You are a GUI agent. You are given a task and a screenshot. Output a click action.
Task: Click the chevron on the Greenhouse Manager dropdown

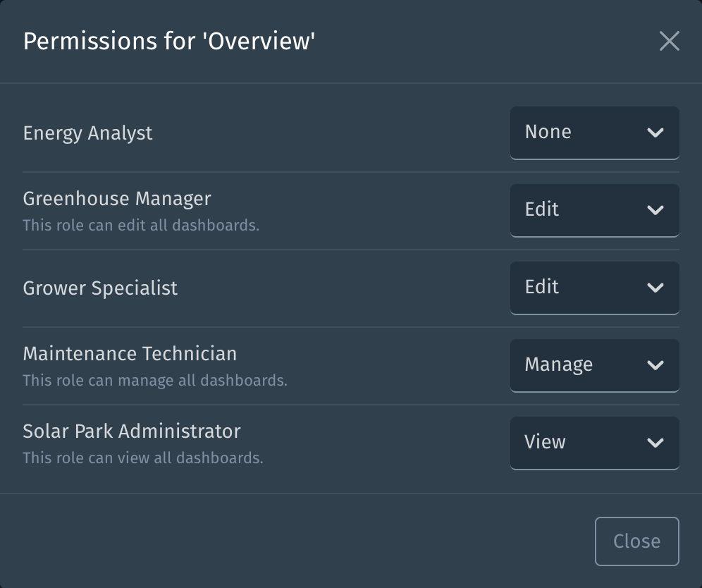655,209
